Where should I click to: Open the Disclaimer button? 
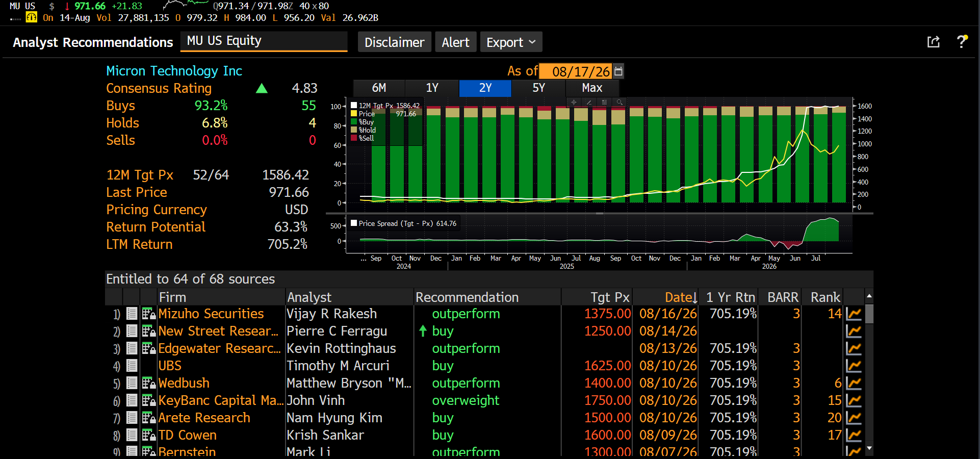pyautogui.click(x=395, y=42)
